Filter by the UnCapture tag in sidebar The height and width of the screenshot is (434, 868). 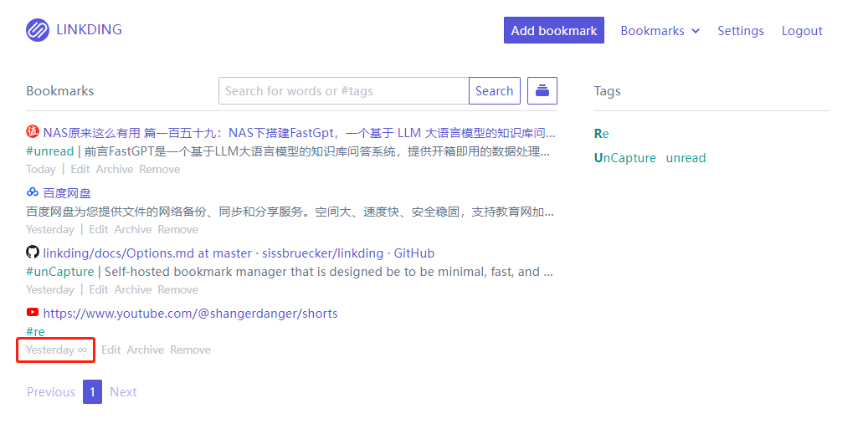click(624, 158)
